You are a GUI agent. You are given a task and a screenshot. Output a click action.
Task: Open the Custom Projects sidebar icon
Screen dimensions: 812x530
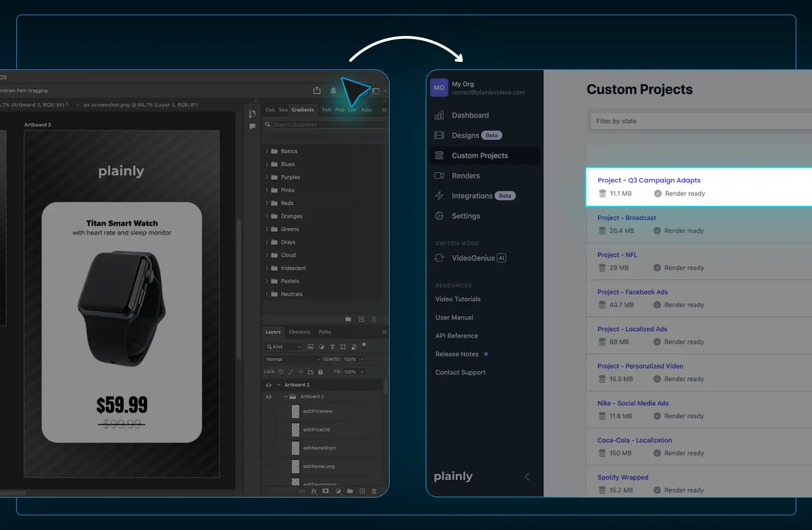(x=439, y=156)
